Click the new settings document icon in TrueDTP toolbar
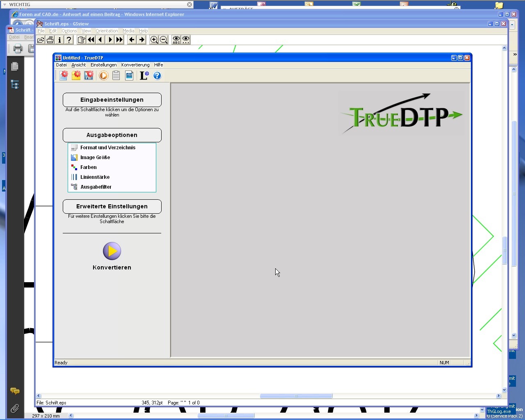The image size is (525, 420). click(x=64, y=75)
